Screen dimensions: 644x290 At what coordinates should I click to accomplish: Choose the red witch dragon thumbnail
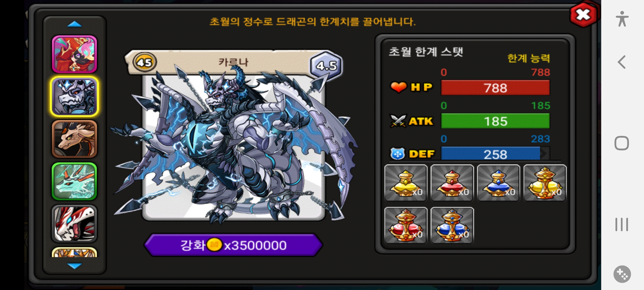(74, 54)
